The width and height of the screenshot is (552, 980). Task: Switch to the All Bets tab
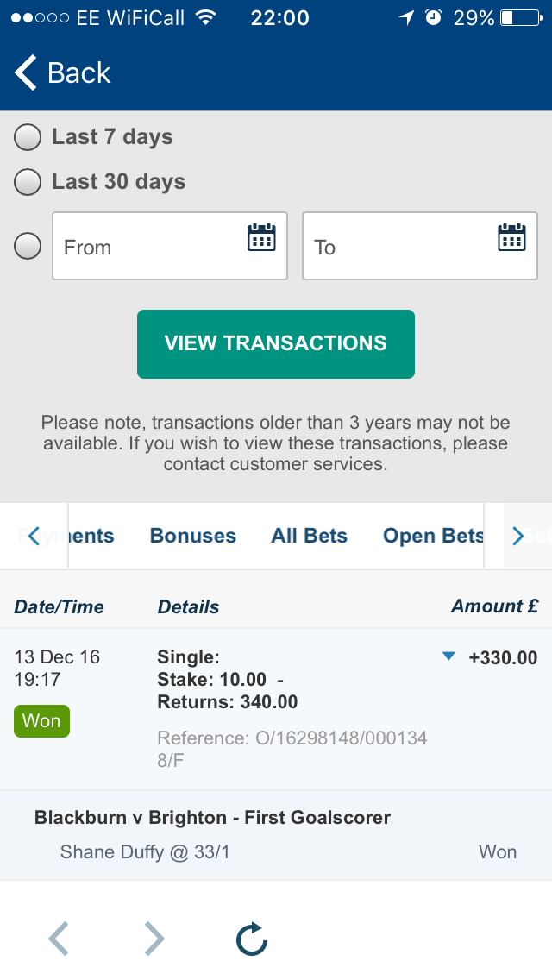point(309,536)
